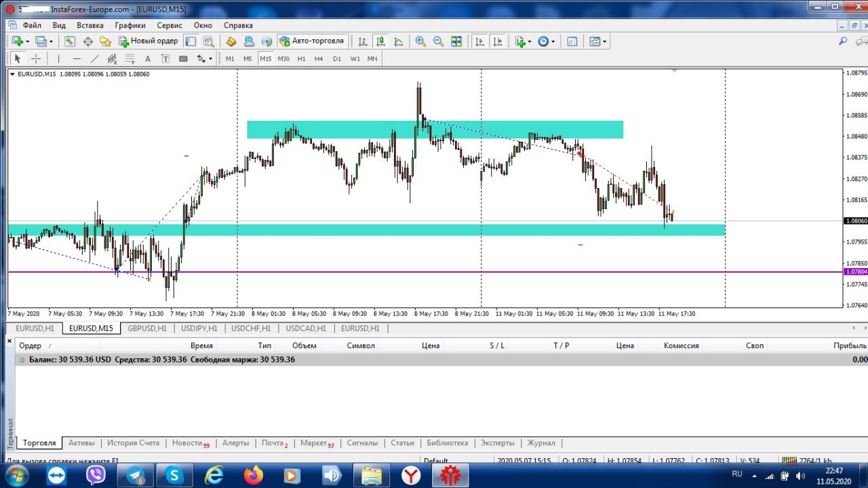Click the triangle beside EURUSD,M15 chart label
This screenshot has height=488, width=868.
12,74
